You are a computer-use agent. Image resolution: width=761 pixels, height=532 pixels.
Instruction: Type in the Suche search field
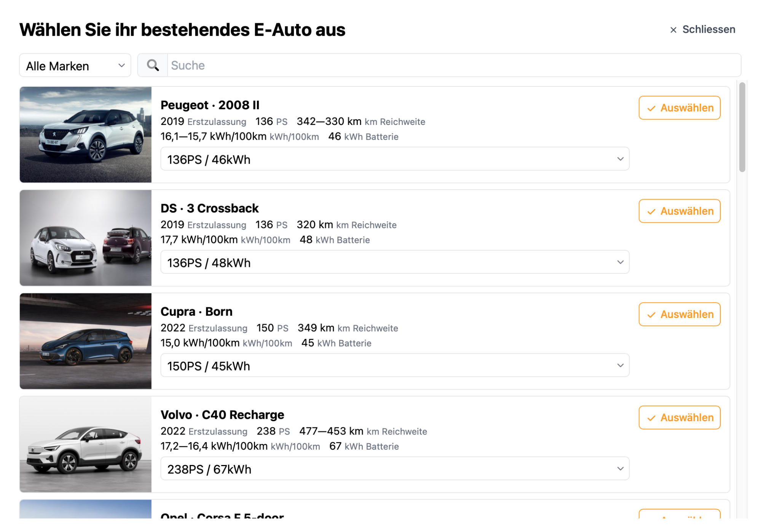tap(453, 66)
